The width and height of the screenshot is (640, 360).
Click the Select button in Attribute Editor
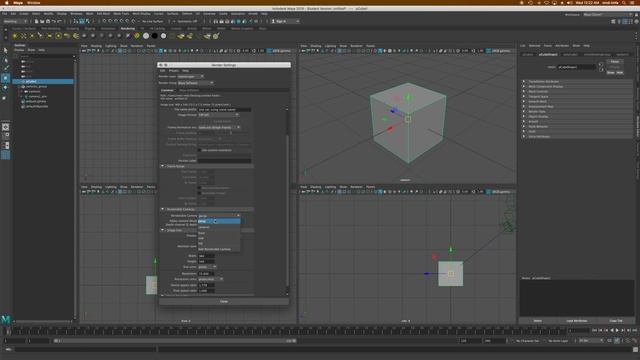(x=538, y=321)
